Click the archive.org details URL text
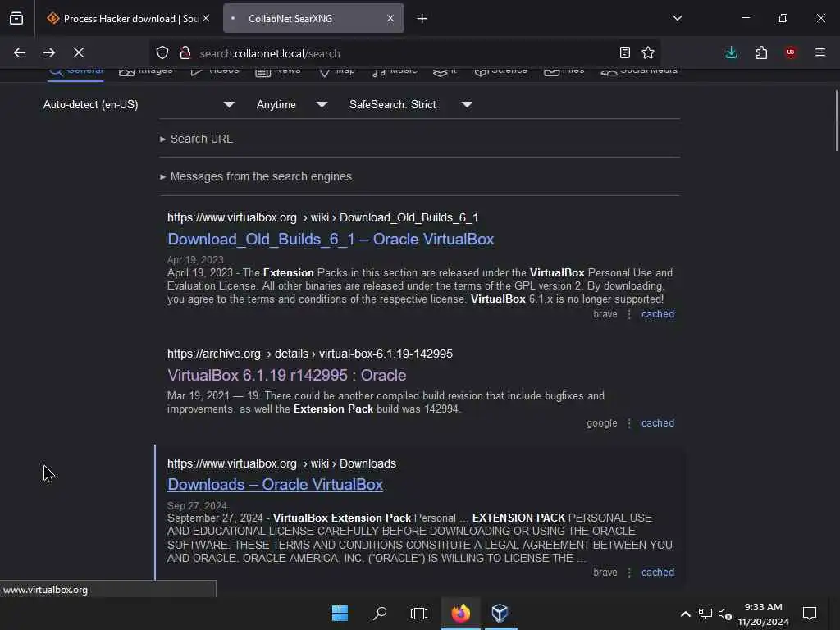The width and height of the screenshot is (840, 630). click(309, 354)
